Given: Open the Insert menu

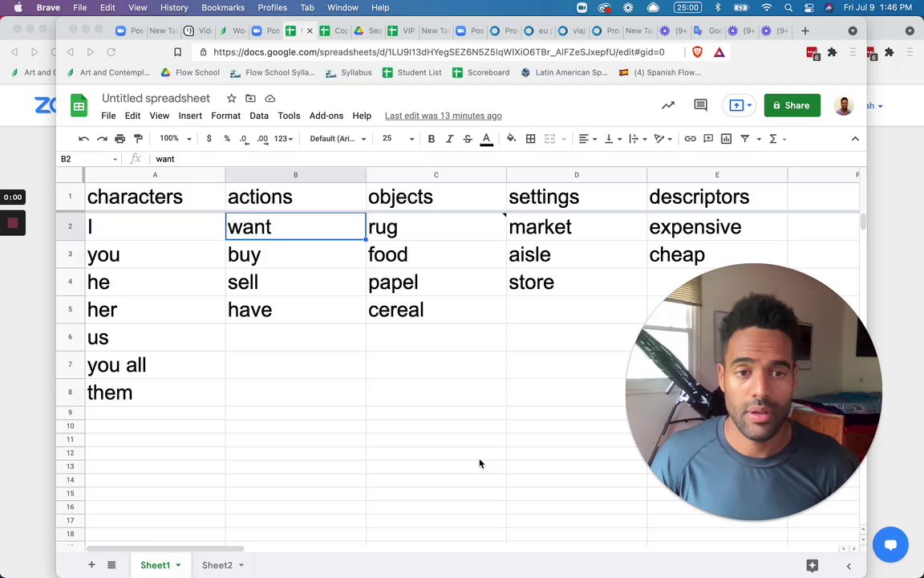Looking at the screenshot, I should click(x=190, y=116).
